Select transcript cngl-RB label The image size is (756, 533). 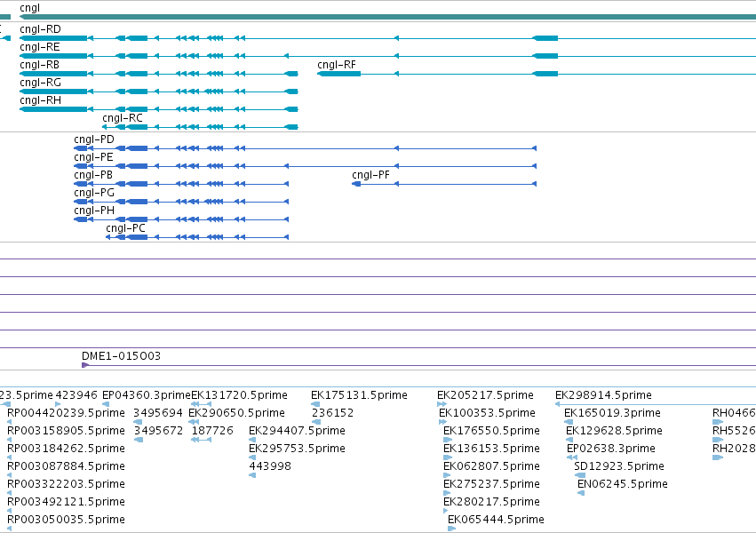[40, 65]
